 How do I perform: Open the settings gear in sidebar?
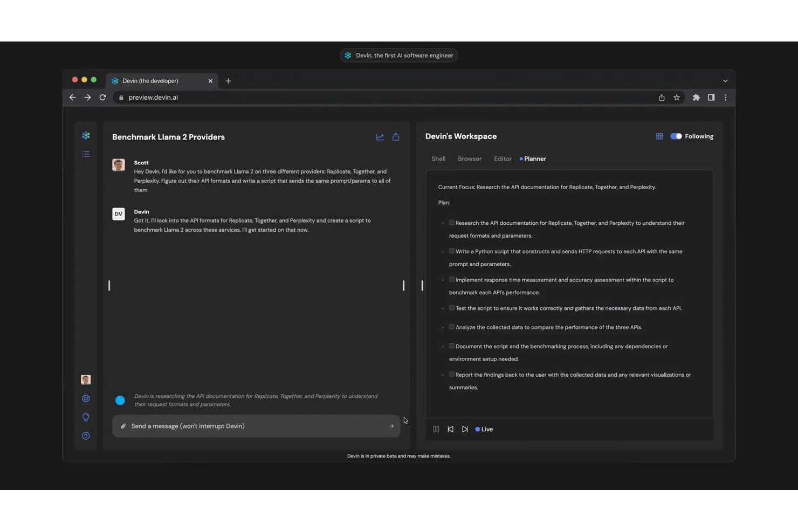pos(86,398)
